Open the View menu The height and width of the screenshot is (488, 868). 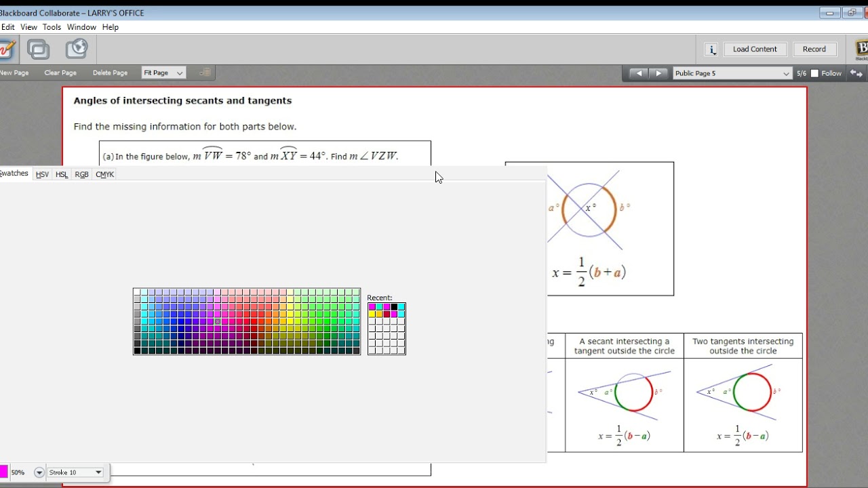click(x=29, y=27)
